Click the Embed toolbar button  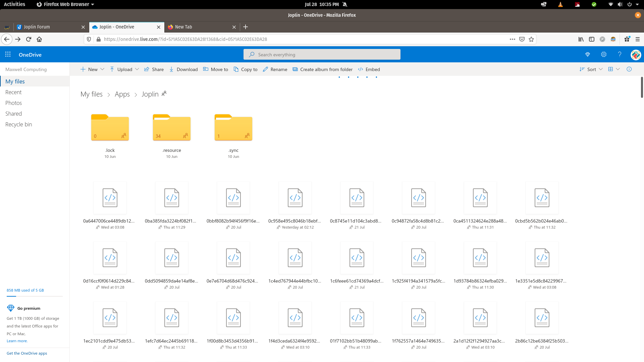click(369, 69)
